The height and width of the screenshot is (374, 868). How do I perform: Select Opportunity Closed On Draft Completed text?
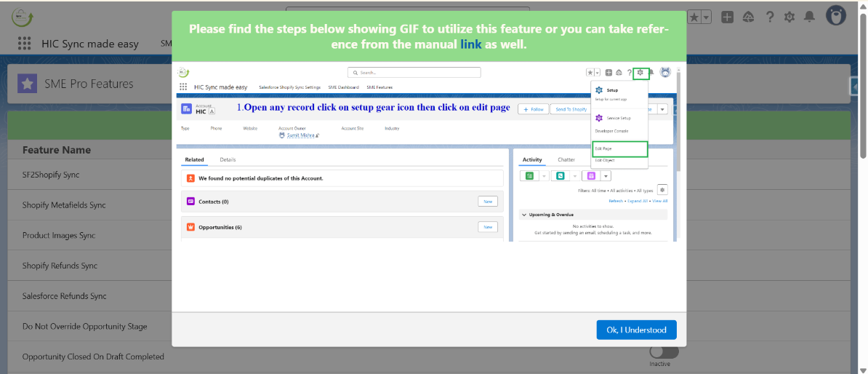93,357
